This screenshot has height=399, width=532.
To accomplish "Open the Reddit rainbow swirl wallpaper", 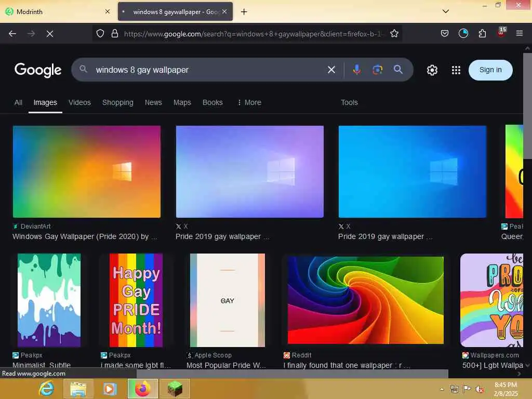I will [x=366, y=300].
